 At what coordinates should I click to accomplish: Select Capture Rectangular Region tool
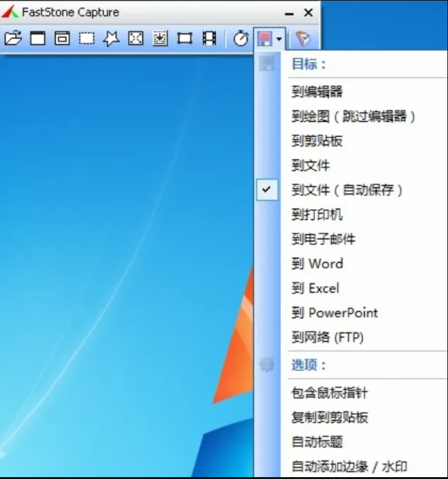[x=87, y=38]
